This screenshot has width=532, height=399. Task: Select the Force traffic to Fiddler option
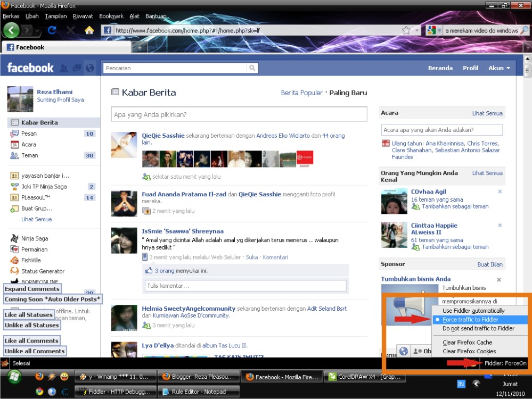click(474, 320)
